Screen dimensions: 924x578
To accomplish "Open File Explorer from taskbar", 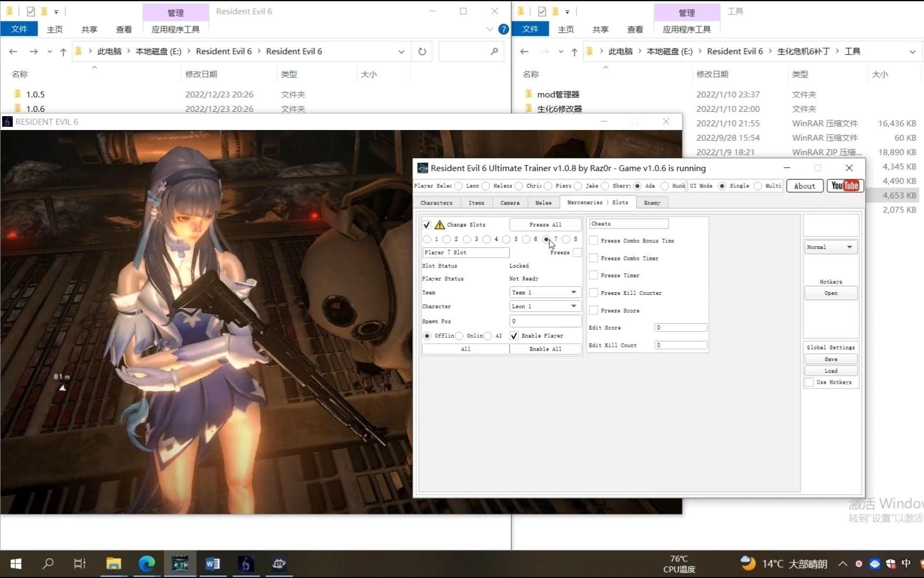I will pos(113,564).
